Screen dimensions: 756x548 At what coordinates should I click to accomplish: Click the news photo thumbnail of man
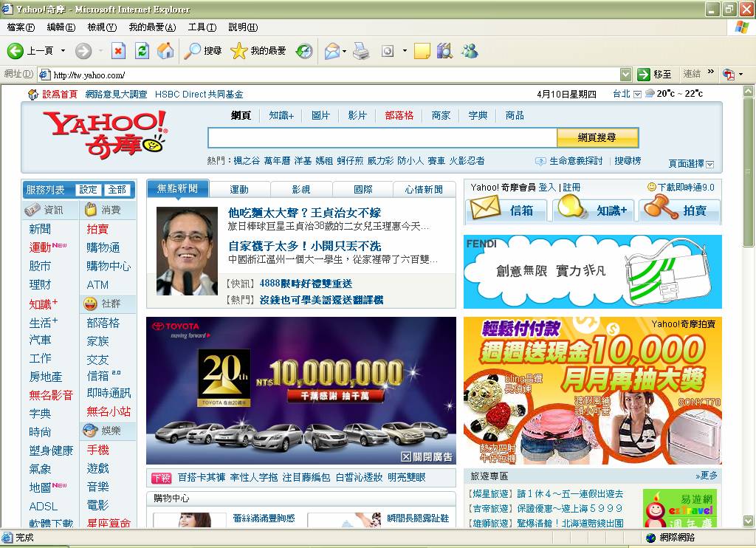187,251
